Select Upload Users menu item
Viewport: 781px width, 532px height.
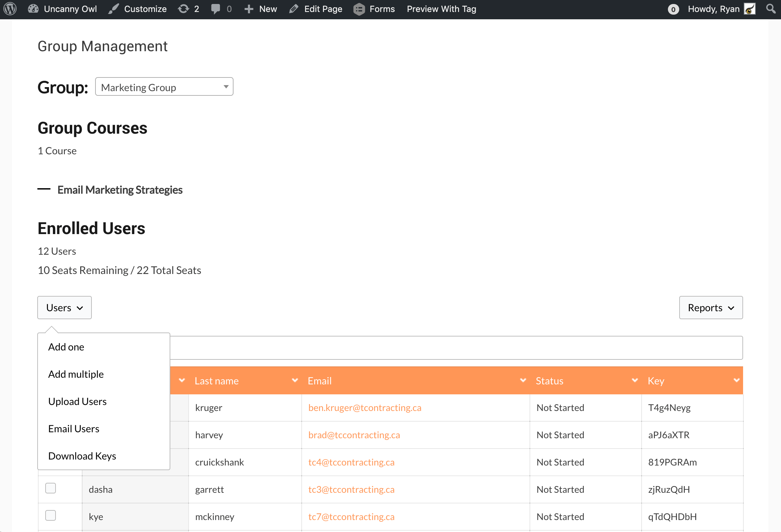tap(77, 401)
